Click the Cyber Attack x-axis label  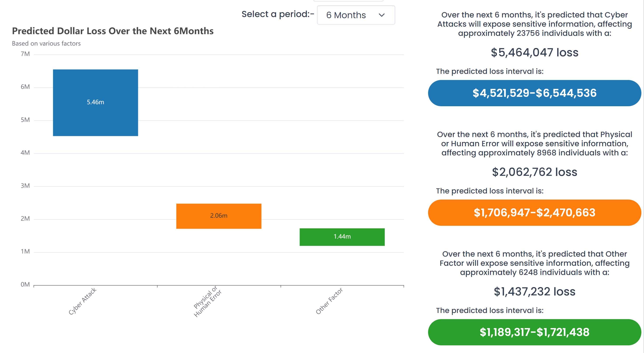82,301
